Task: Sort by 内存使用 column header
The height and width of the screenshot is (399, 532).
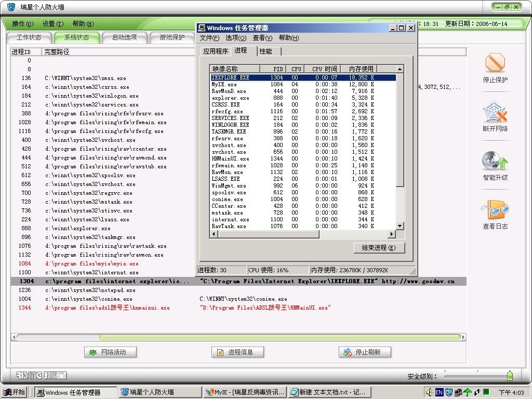Action: coord(359,69)
